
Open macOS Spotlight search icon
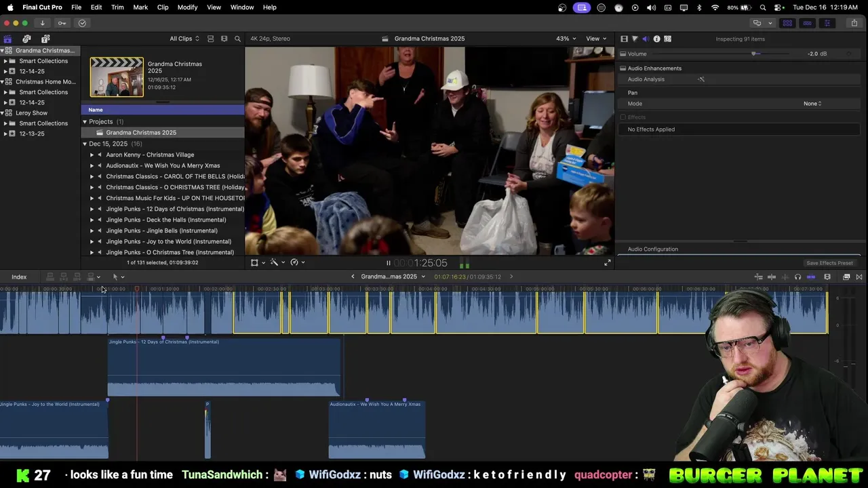[763, 7]
